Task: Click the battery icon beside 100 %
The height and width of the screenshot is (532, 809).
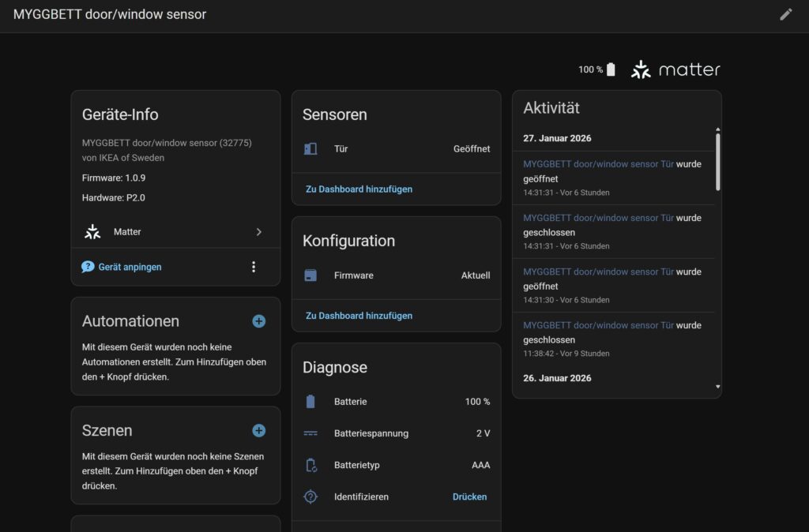Action: [x=611, y=69]
